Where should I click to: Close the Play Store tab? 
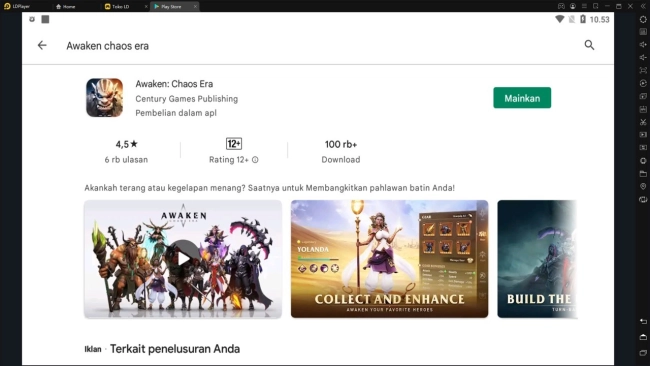[x=195, y=6]
